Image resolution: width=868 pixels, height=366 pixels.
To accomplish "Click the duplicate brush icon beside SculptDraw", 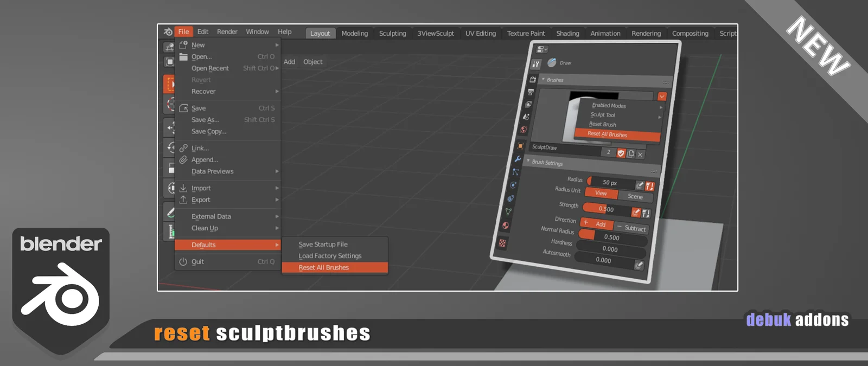I will click(x=630, y=154).
